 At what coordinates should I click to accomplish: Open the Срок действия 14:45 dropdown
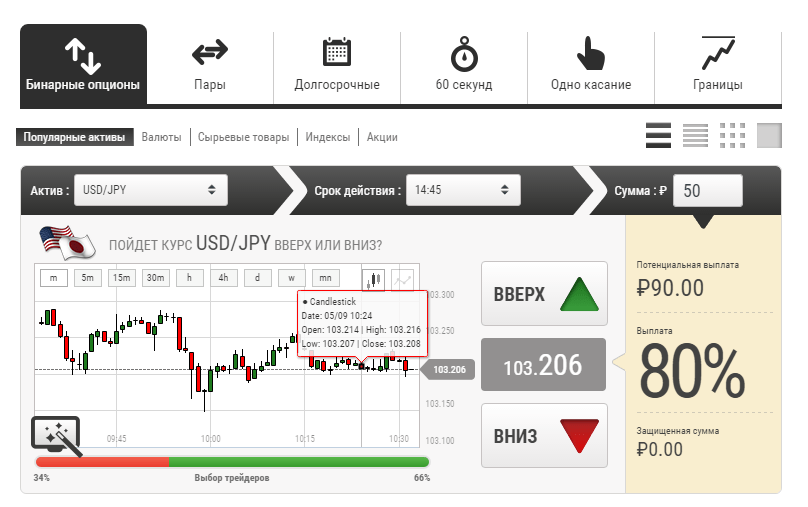463,190
